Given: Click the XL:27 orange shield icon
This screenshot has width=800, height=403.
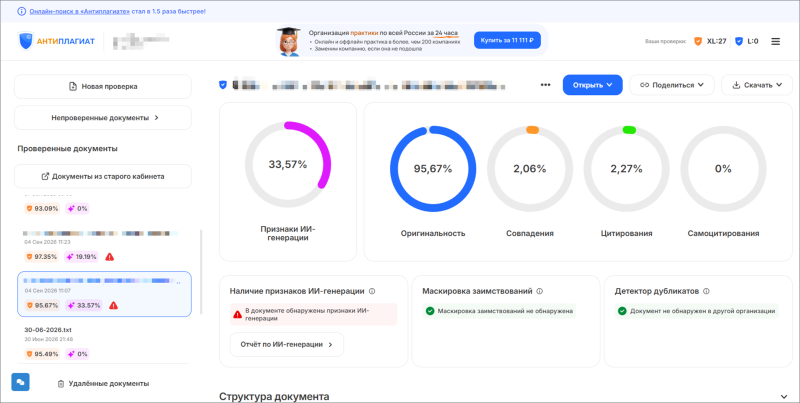Looking at the screenshot, I should coord(698,41).
